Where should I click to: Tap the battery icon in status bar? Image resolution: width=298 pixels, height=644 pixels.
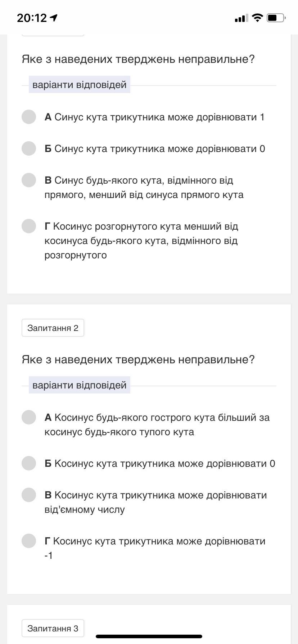point(276,18)
